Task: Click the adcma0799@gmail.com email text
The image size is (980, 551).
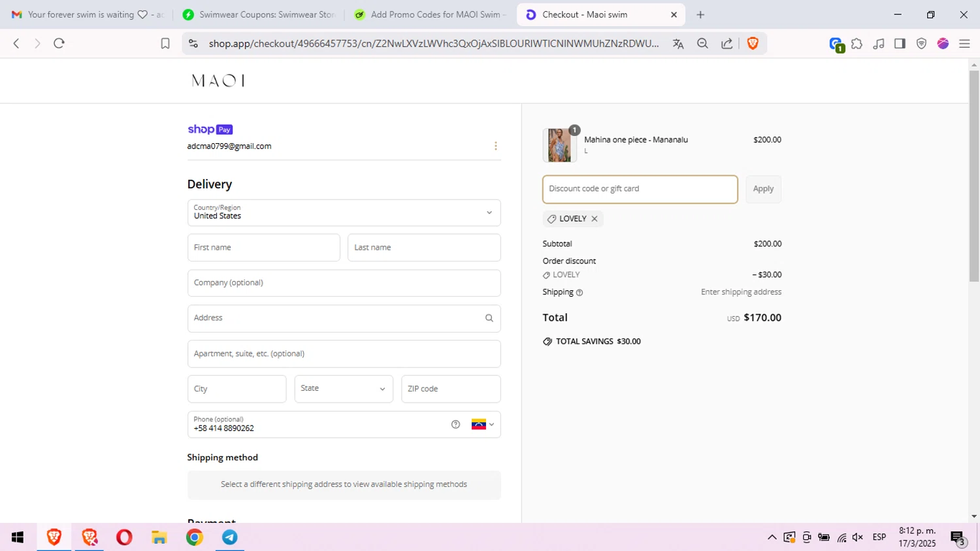Action: (x=229, y=146)
